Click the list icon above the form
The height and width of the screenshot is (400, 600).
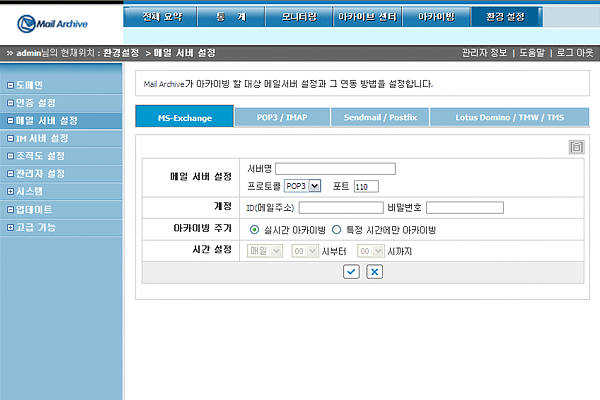[x=576, y=147]
